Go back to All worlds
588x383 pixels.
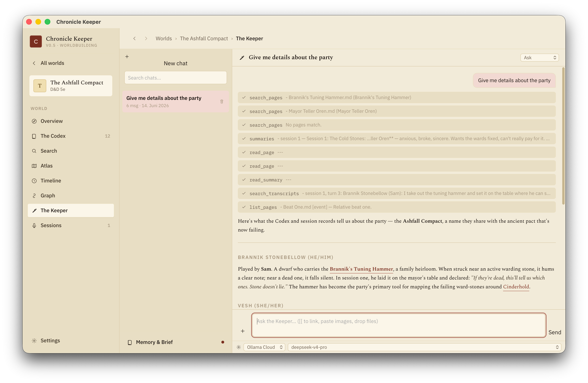pyautogui.click(x=48, y=63)
